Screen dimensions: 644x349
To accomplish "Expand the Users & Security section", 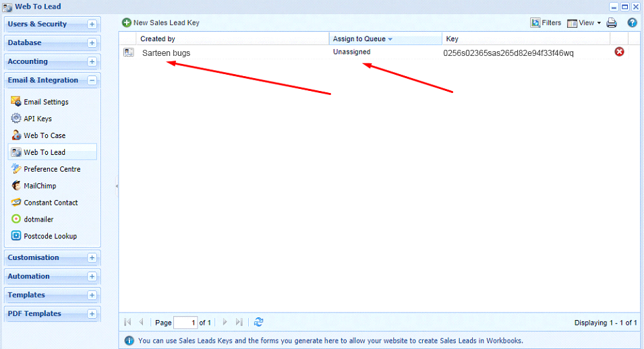I will click(x=92, y=24).
